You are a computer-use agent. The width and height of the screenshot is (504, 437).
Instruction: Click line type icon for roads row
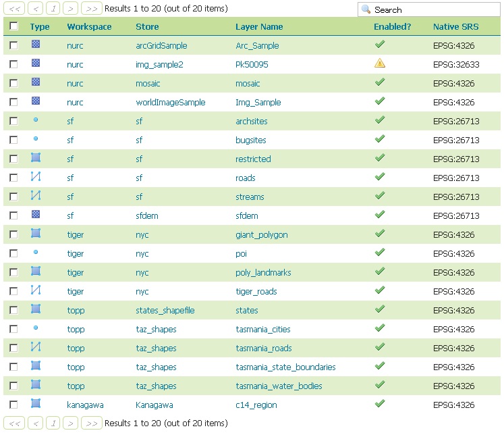(x=36, y=177)
